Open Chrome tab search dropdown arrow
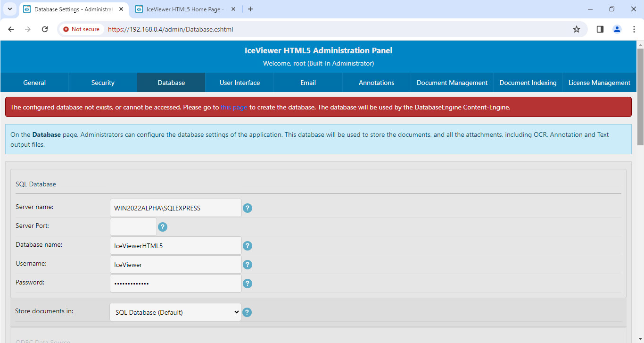The width and height of the screenshot is (644, 343). click(x=9, y=9)
